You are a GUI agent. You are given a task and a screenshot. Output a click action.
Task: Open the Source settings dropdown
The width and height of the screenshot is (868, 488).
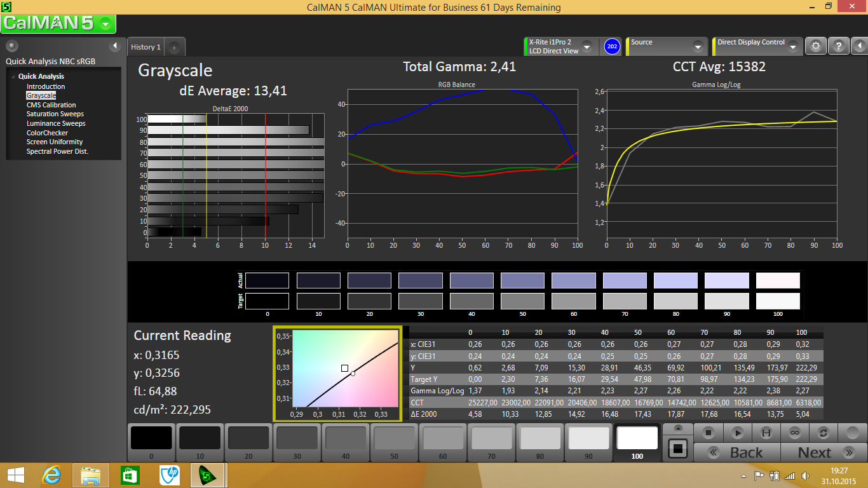698,46
